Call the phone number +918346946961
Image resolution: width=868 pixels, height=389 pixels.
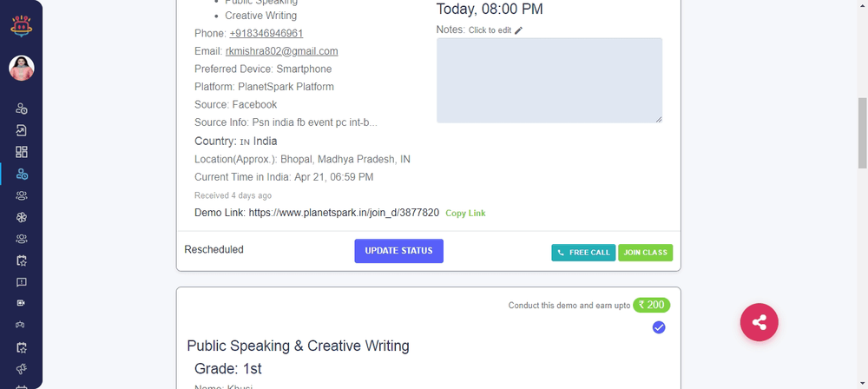266,33
